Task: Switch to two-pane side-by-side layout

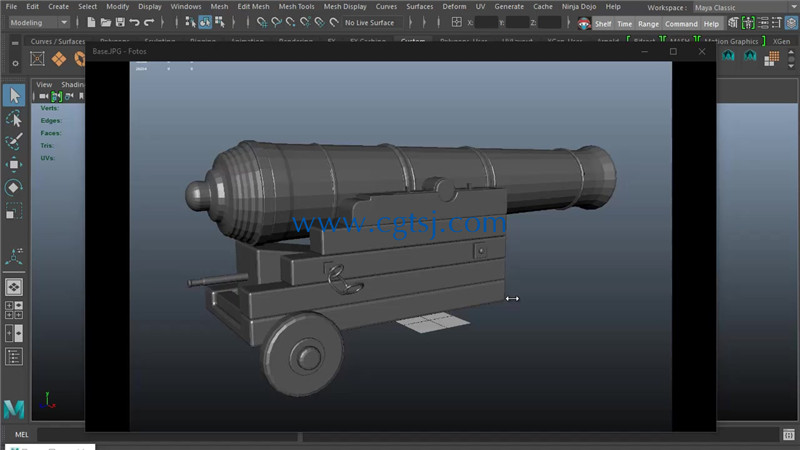Action: pos(14,334)
